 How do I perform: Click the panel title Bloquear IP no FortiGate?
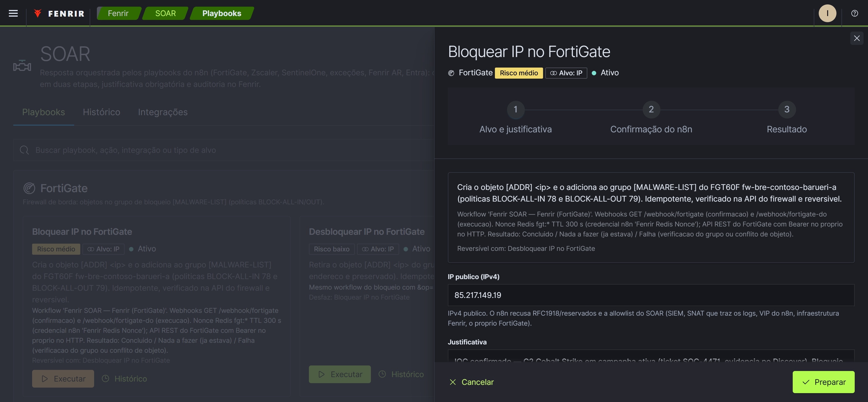tap(529, 51)
